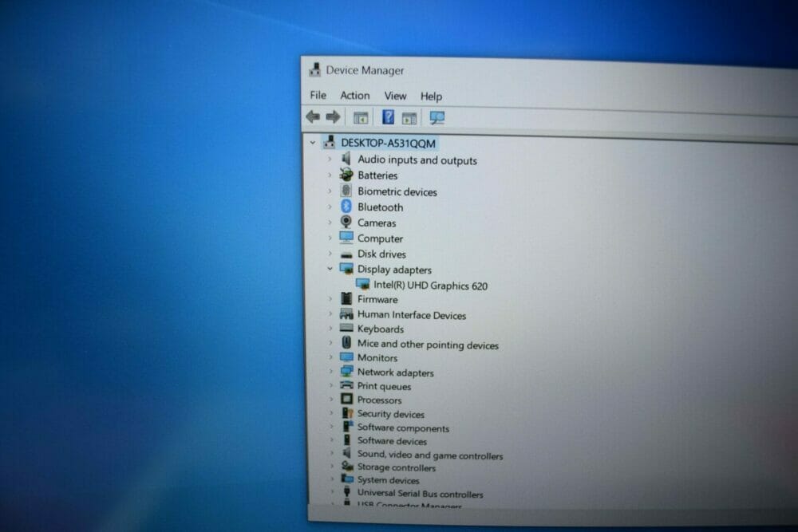Click the Monitors icon

346,357
